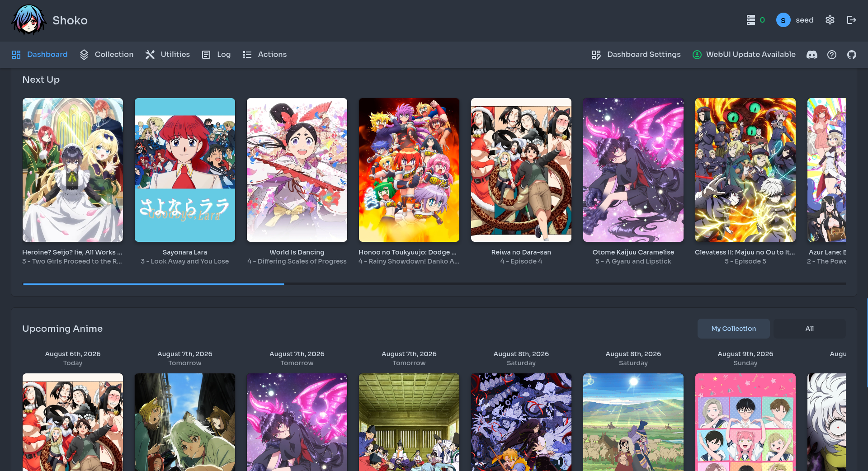
Task: Click the WebUI update download icon
Action: pos(697,55)
